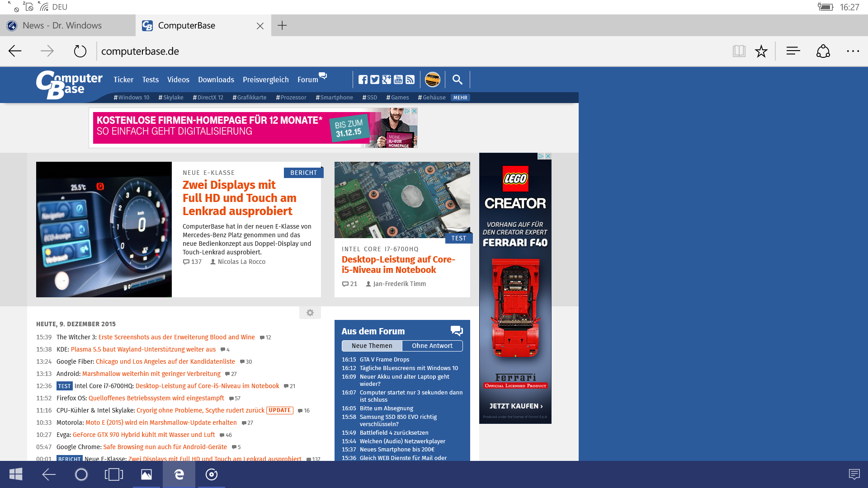Screen dimensions: 868x488
Task: Open the Witcher 3 Blood and Wine article
Action: click(176, 337)
